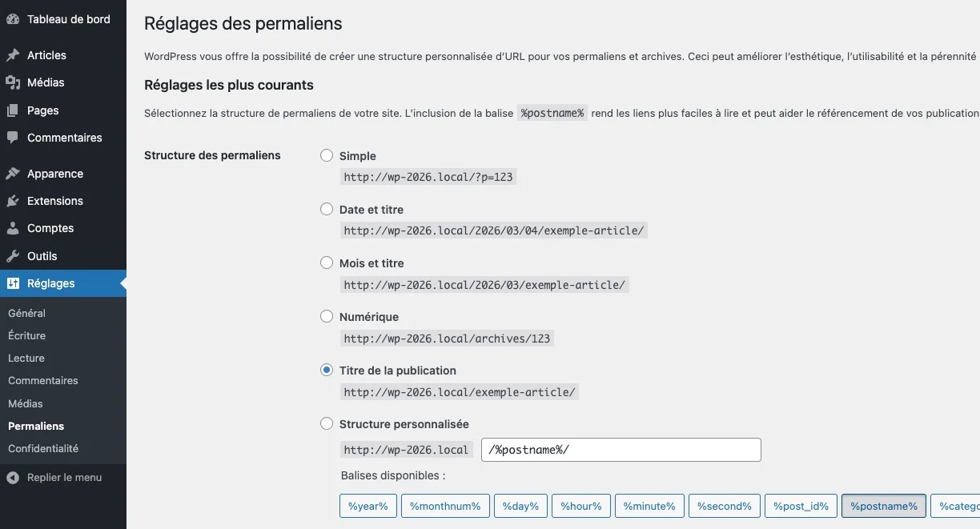This screenshot has width=980, height=529.
Task: Open the Apparence paintbrush icon
Action: pos(13,174)
